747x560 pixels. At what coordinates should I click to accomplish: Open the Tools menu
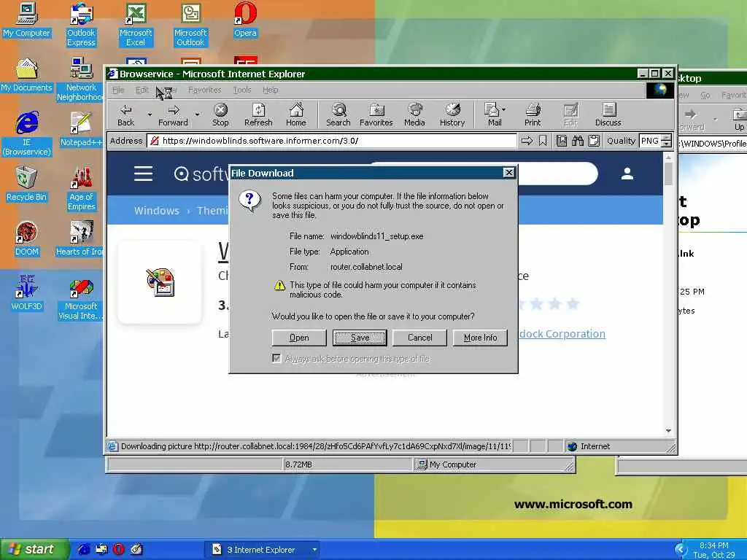[x=242, y=90]
